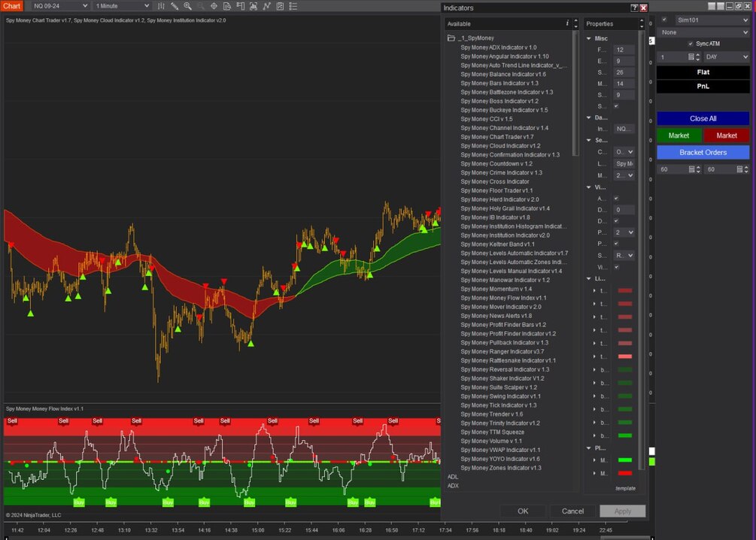Collapse the Misc properties section

click(x=589, y=38)
